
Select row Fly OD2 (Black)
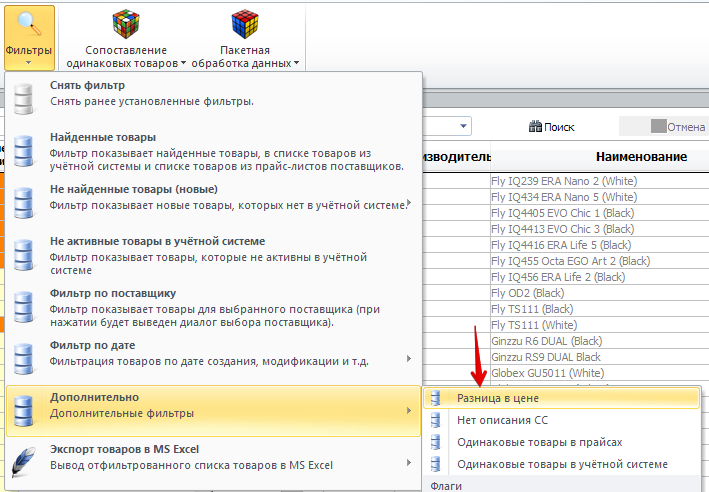tap(528, 293)
